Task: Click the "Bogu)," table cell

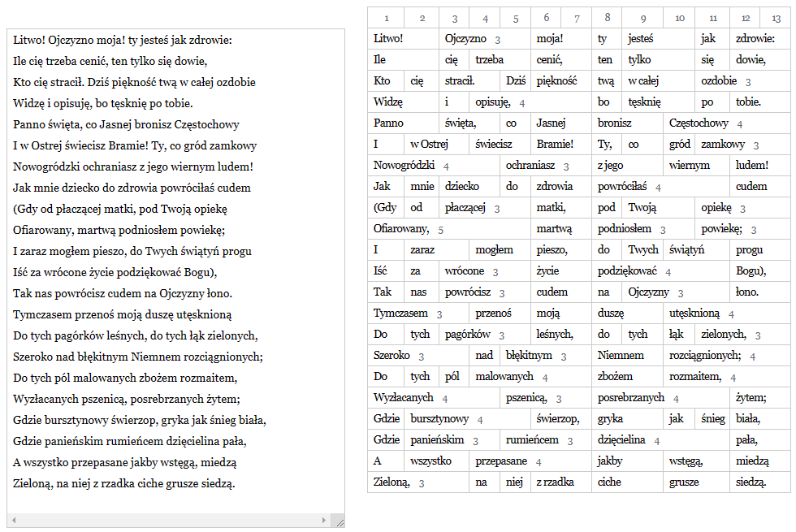Action: tap(760, 271)
